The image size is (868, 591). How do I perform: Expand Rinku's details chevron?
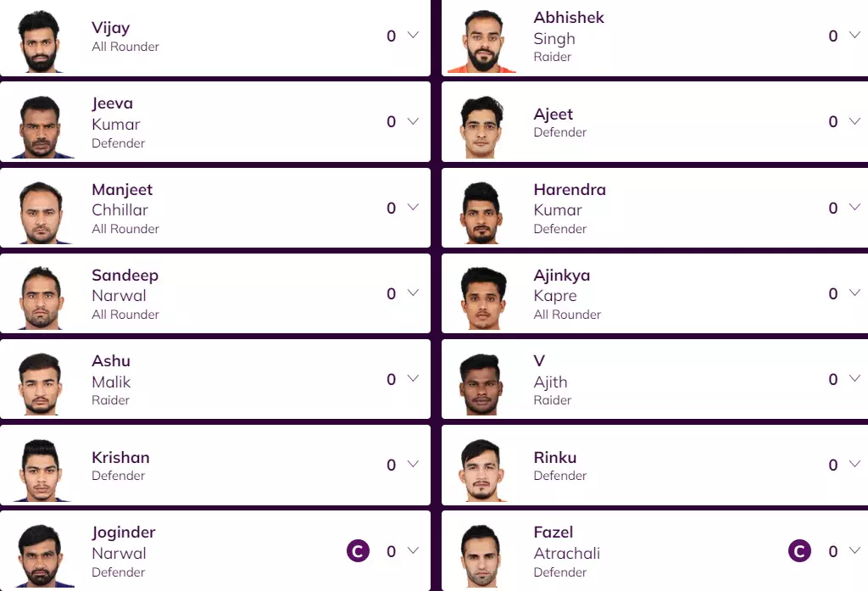(x=854, y=465)
